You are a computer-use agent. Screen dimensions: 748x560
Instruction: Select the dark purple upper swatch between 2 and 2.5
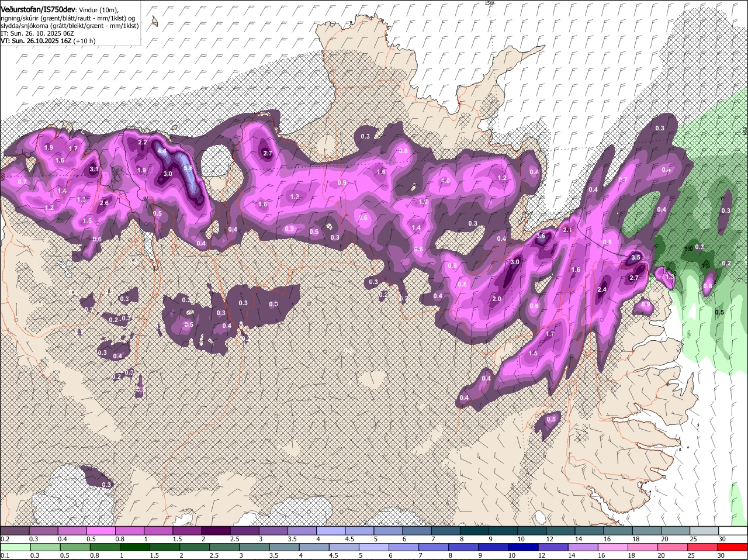(x=216, y=530)
